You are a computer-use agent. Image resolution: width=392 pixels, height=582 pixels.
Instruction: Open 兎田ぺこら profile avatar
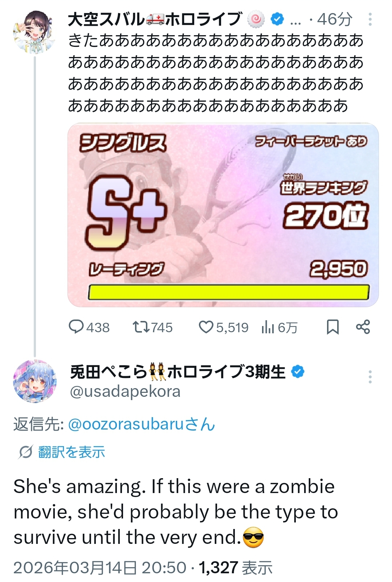35,381
